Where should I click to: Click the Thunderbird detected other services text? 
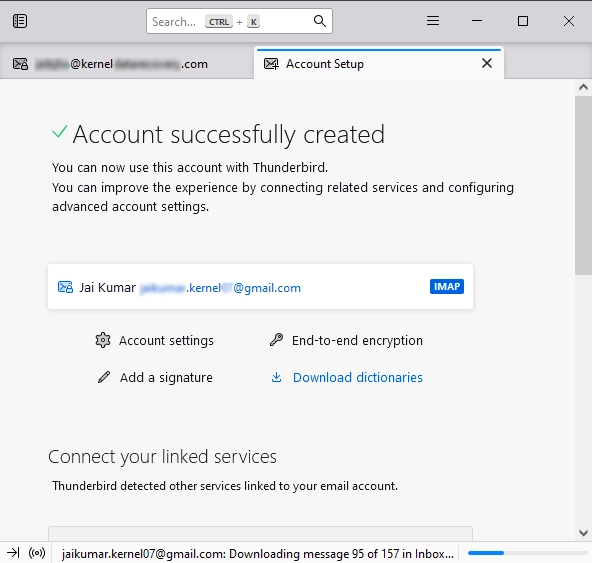point(225,486)
